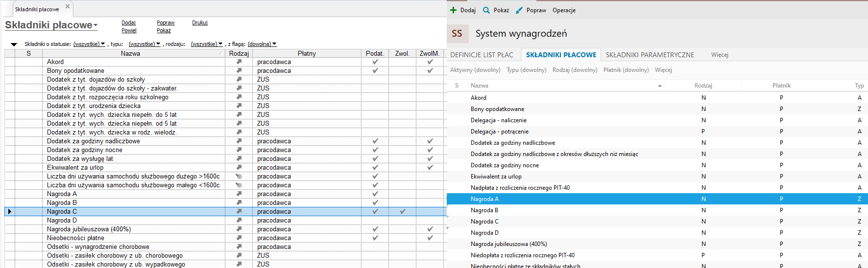Image resolution: width=868 pixels, height=268 pixels.
Task: Click the Rodzaj icon for Nagroda jubileuszowa (left)
Action: 239,229
